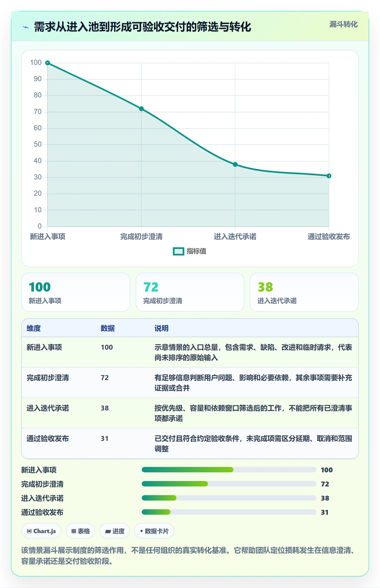This screenshot has height=588, width=380.
Task: Click the chart data point at value 100
Action: tap(47, 63)
